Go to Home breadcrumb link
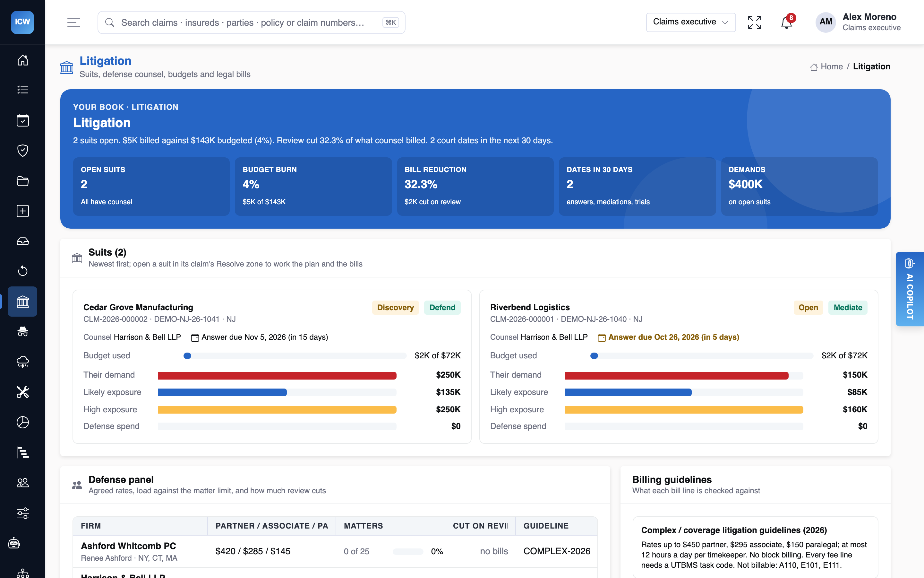This screenshot has width=924, height=578. pyautogui.click(x=826, y=66)
